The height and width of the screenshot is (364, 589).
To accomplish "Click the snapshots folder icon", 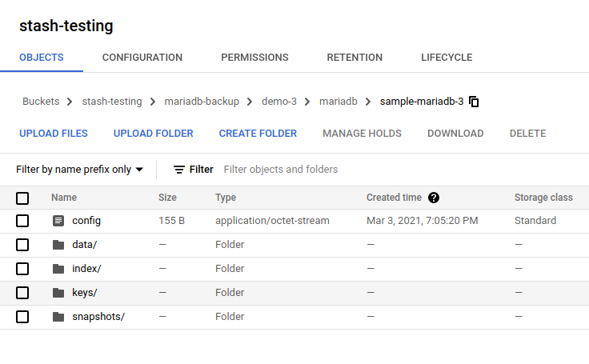I will pos(58,317).
